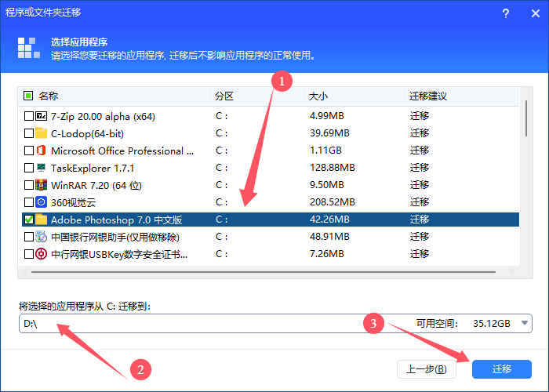Viewport: 549px width, 392px height.
Task: Check the 中国银行网银助手 checkbox
Action: pyautogui.click(x=29, y=237)
